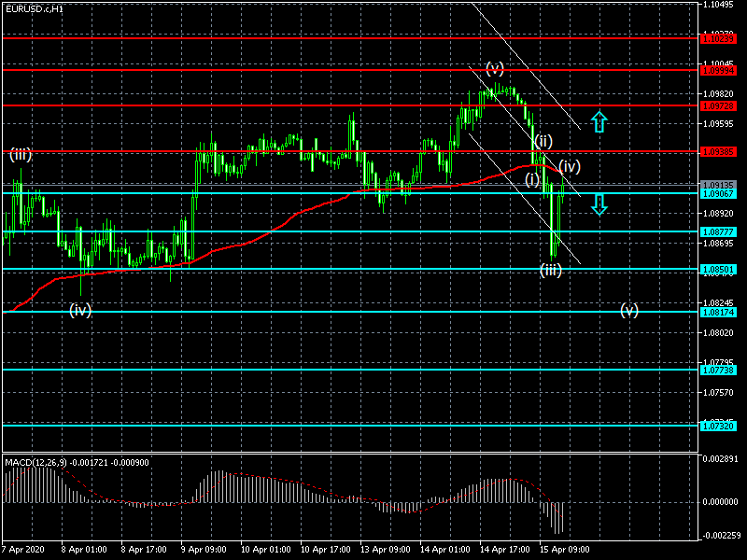Image resolution: width=747 pixels, height=560 pixels.
Task: Select the red 1.09994 price level tag
Action: (x=717, y=70)
